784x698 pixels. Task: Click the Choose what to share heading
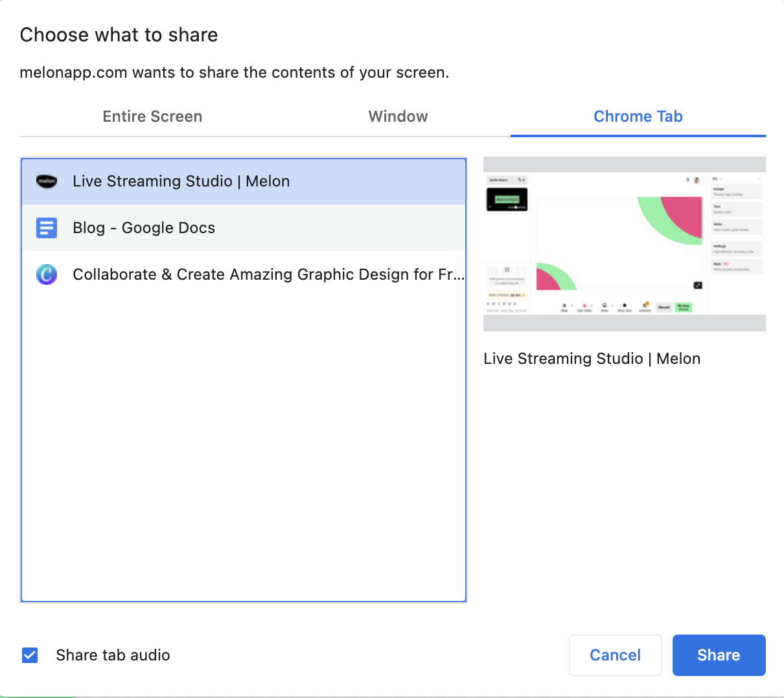point(119,35)
